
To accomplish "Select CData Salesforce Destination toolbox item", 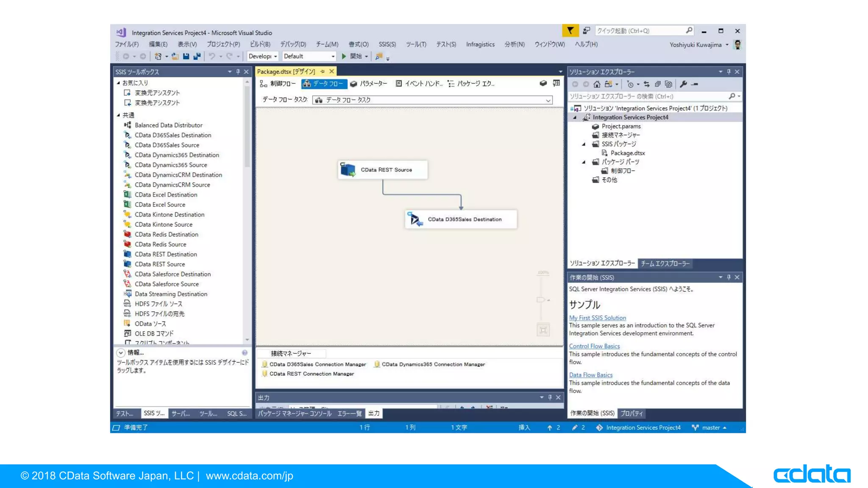I will (172, 274).
